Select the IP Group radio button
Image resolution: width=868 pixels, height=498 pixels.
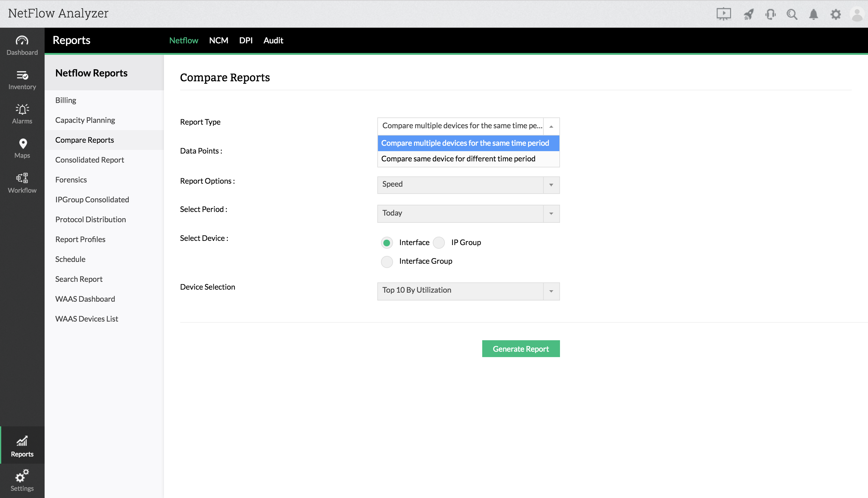[439, 242]
